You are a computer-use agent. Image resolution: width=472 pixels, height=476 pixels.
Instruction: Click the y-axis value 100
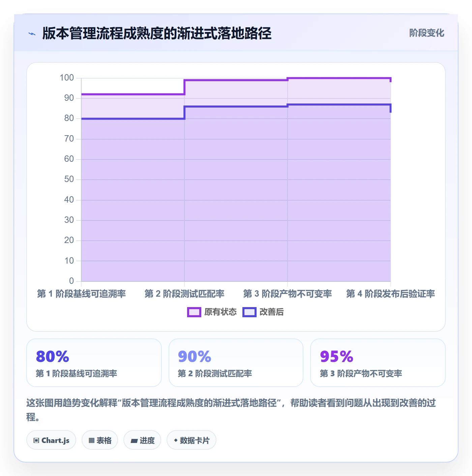(x=67, y=78)
